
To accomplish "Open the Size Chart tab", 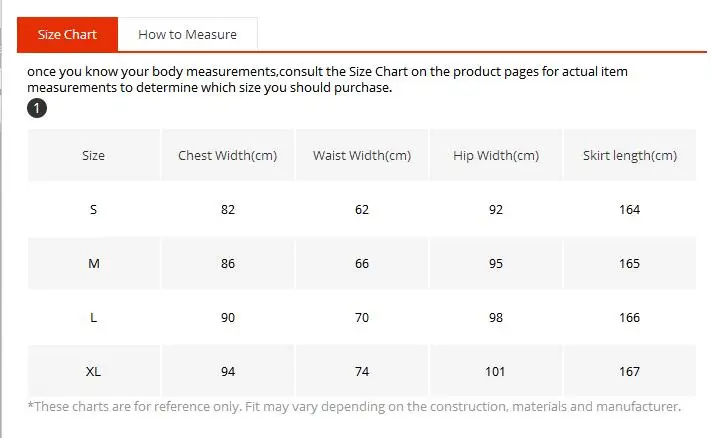I will point(68,34).
